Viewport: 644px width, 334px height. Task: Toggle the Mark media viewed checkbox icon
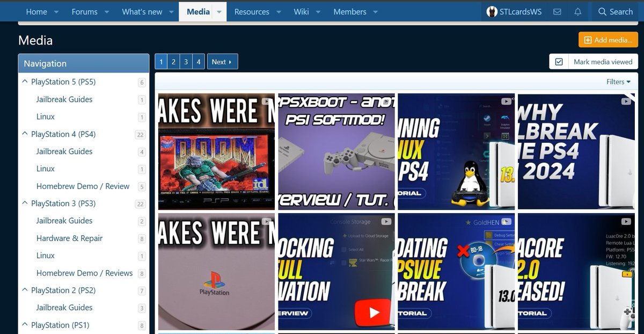click(559, 62)
